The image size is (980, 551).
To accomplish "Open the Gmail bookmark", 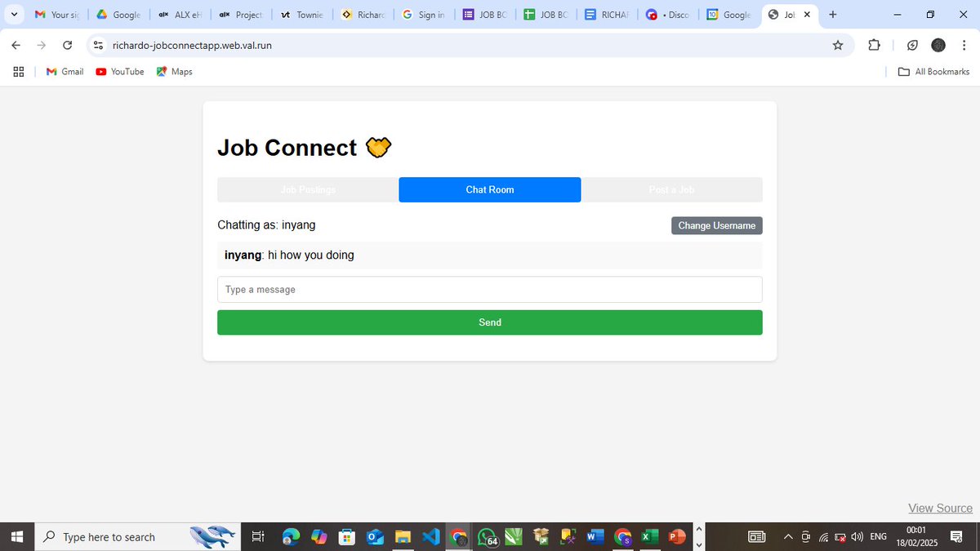I will tap(65, 72).
